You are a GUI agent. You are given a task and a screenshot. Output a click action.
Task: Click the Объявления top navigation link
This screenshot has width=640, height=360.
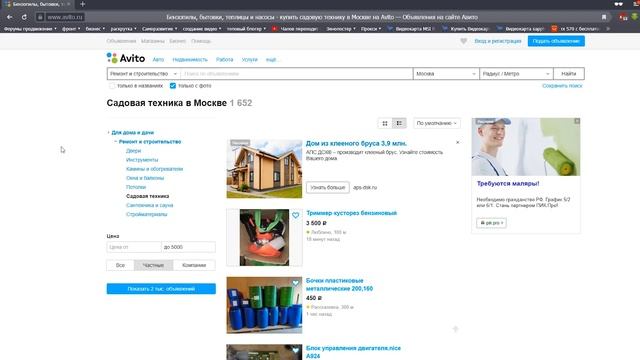pyautogui.click(x=121, y=41)
